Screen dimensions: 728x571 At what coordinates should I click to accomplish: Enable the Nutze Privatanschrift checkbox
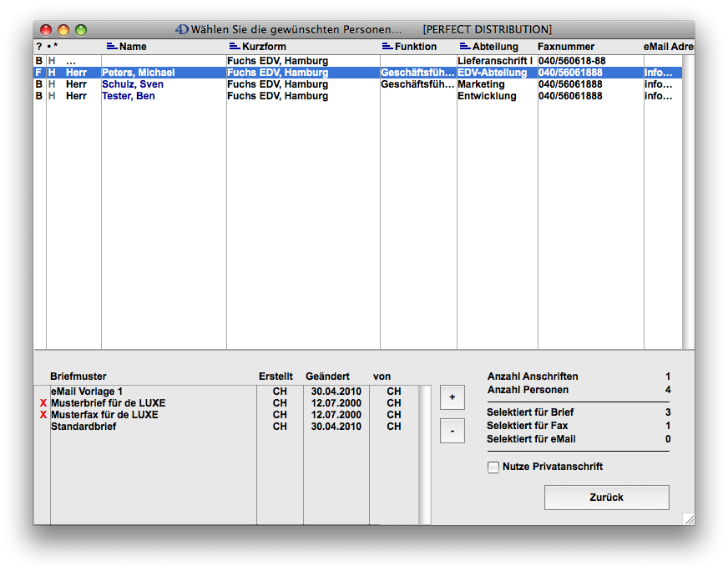pyautogui.click(x=493, y=467)
